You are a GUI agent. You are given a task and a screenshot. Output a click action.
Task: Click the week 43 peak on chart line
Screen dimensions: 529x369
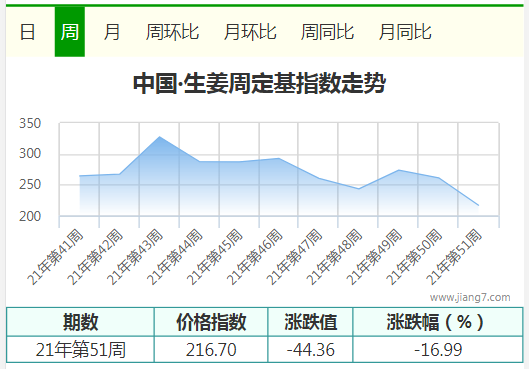pos(159,137)
